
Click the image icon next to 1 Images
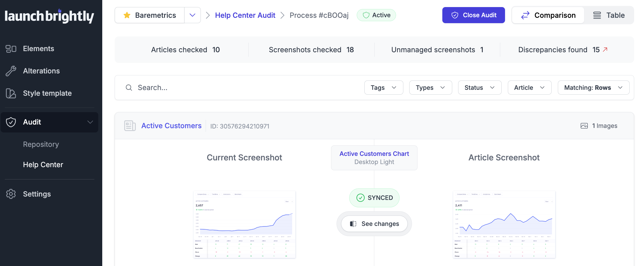pos(584,126)
